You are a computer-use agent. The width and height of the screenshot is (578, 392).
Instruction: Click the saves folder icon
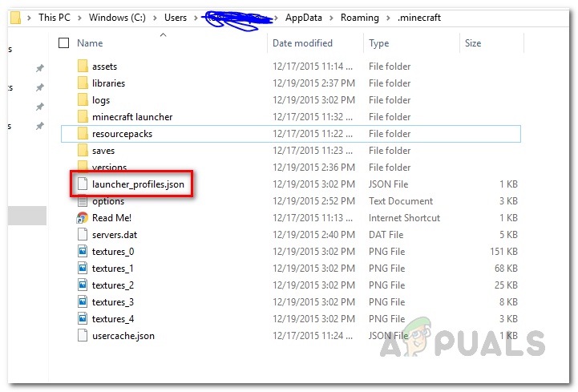83,151
